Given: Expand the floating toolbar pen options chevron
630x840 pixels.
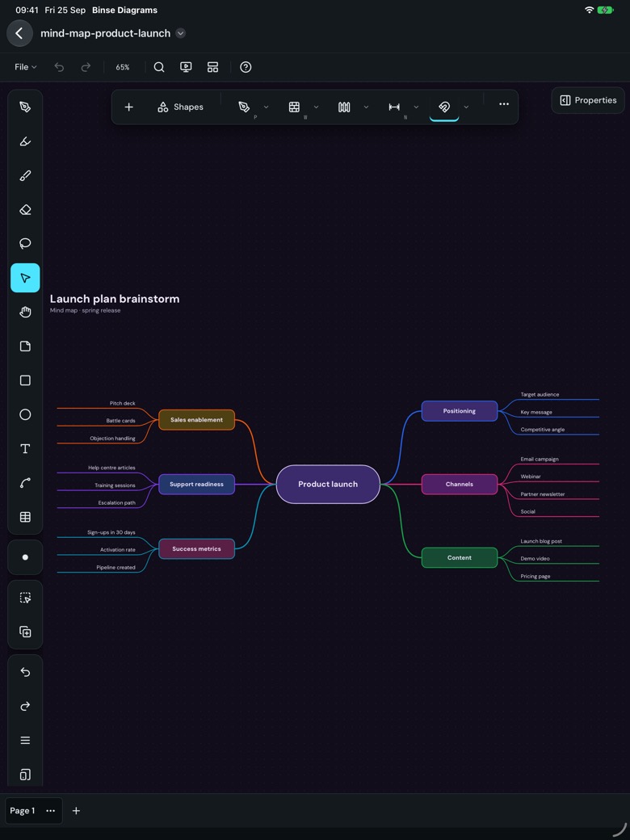Looking at the screenshot, I should click(267, 107).
